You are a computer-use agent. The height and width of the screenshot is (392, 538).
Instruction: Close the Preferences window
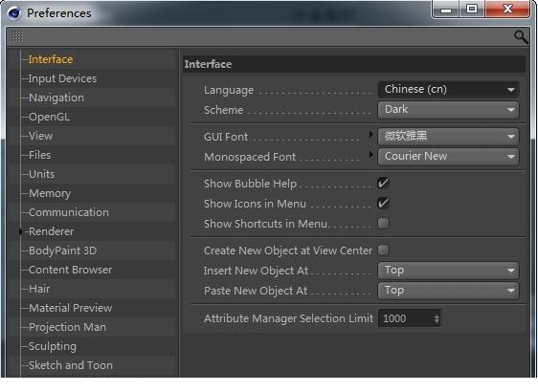click(x=507, y=9)
